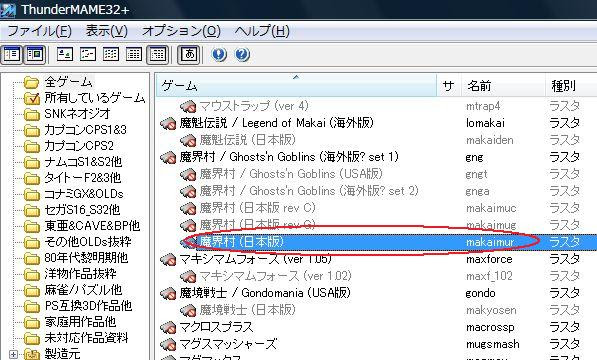Viewport: 597px width, 360px height.
Task: Click the About info toolbar icon
Action: click(219, 54)
